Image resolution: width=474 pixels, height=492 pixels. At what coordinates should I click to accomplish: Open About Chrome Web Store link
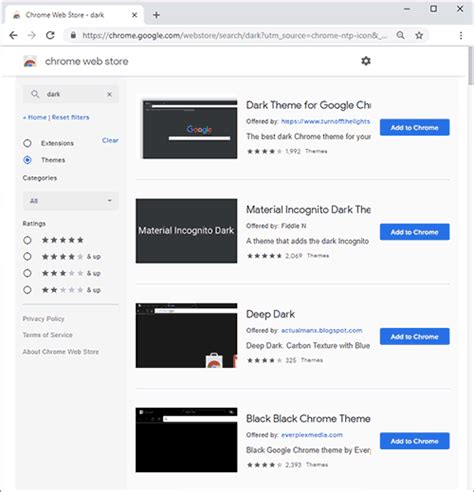[61, 352]
